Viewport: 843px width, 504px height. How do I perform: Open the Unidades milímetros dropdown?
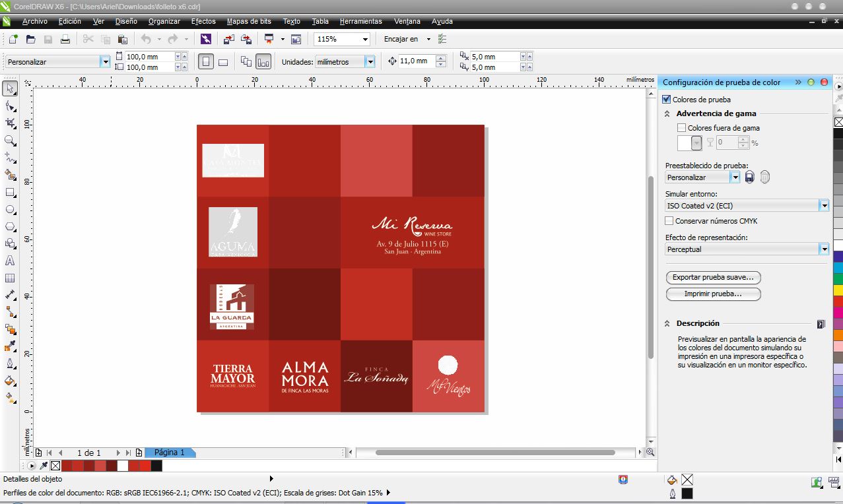tap(370, 61)
